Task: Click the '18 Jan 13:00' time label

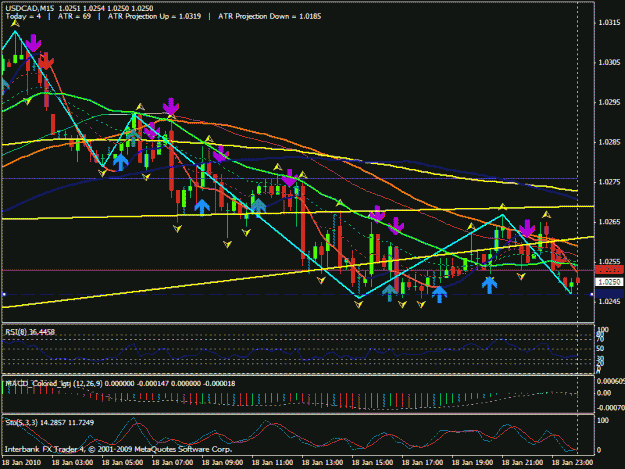Action: point(322,462)
